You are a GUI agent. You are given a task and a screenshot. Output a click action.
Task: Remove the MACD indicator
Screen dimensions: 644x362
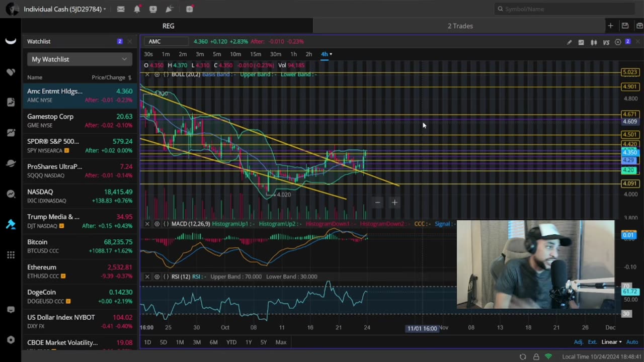point(147,224)
